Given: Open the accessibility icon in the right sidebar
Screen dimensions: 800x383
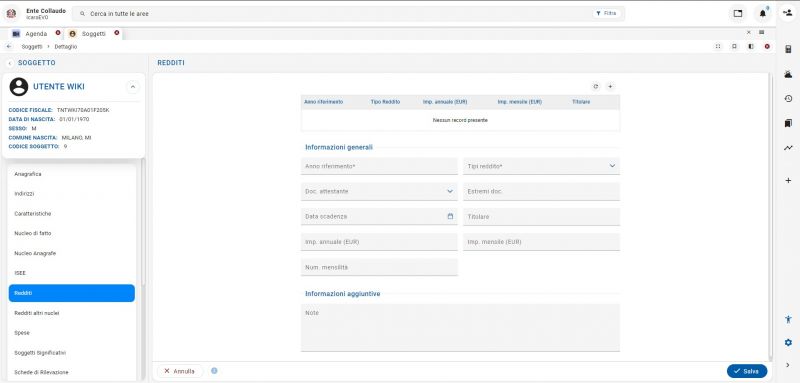Looking at the screenshot, I should coord(788,320).
